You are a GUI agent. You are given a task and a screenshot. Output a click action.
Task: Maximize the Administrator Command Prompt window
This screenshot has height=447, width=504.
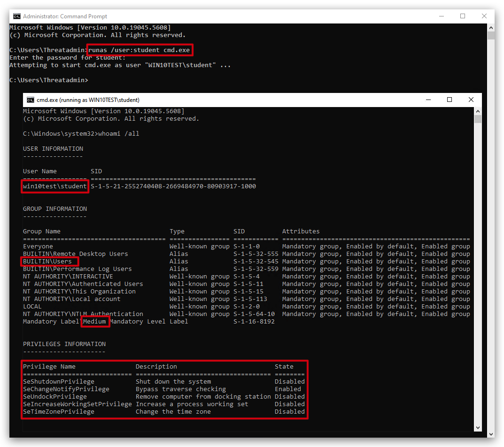(463, 16)
